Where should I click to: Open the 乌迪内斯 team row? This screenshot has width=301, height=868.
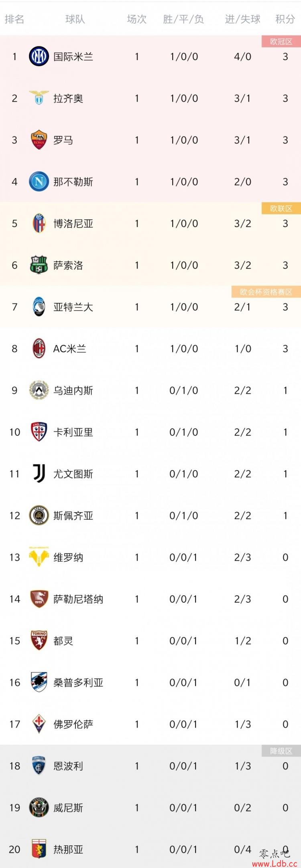click(x=150, y=390)
